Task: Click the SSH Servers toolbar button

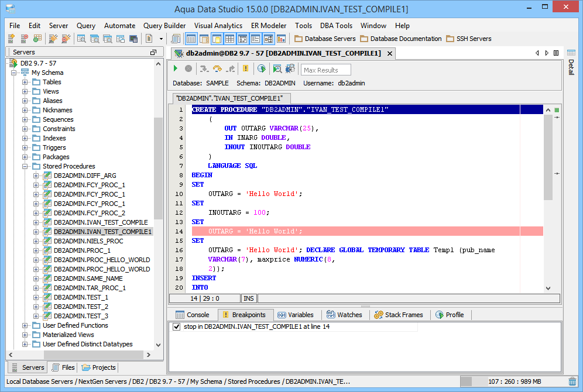Action: tap(469, 39)
